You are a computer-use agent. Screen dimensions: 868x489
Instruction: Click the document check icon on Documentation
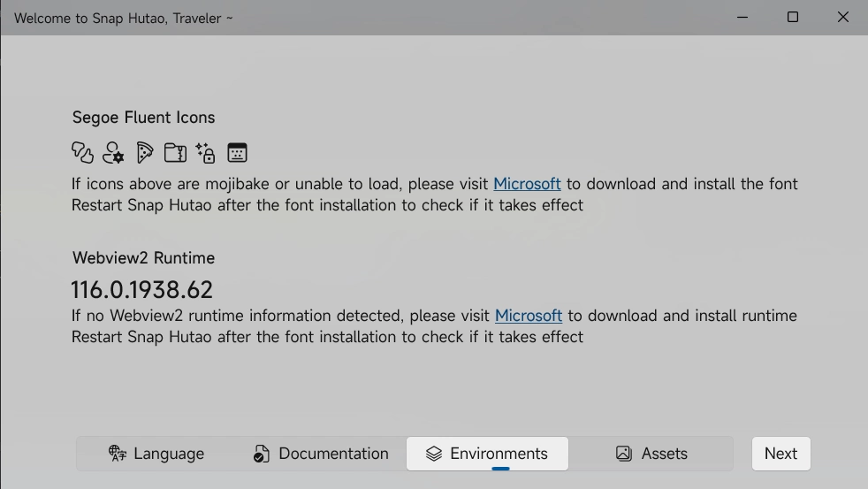[x=262, y=453]
